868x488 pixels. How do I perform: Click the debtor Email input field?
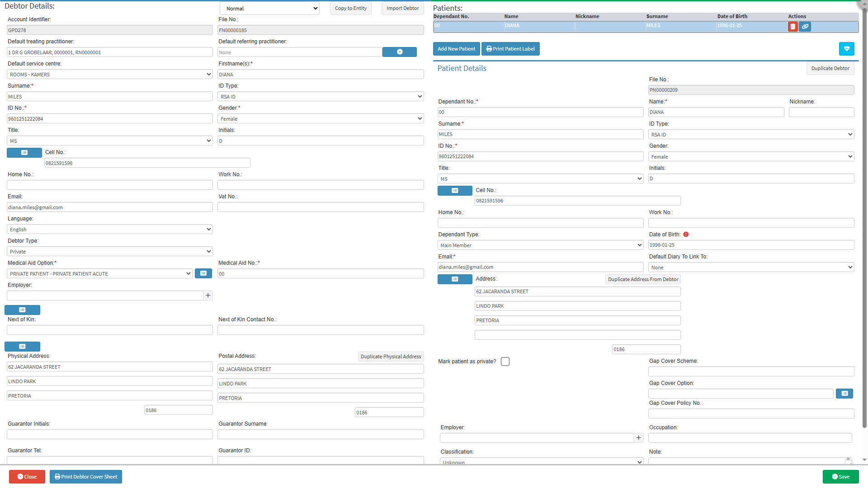(x=109, y=207)
